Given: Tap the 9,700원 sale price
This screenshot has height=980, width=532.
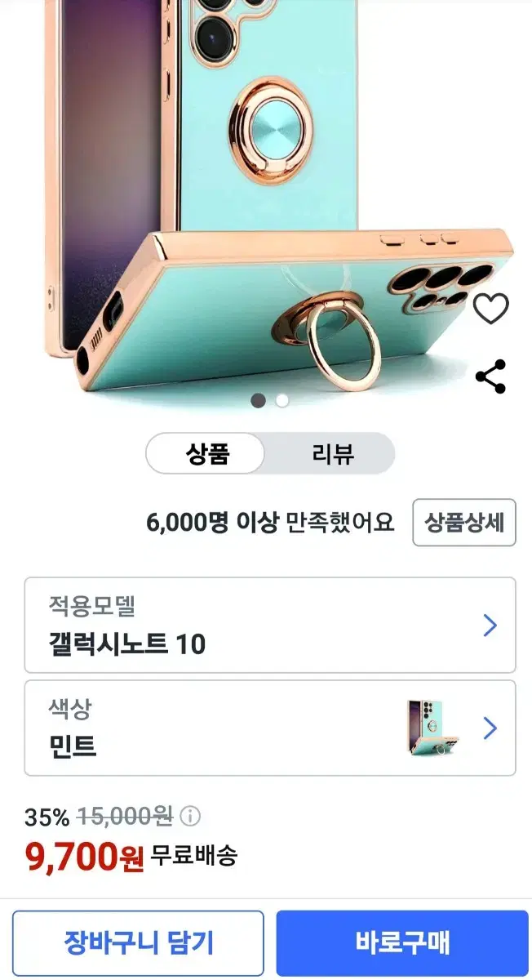Looking at the screenshot, I should (85, 856).
